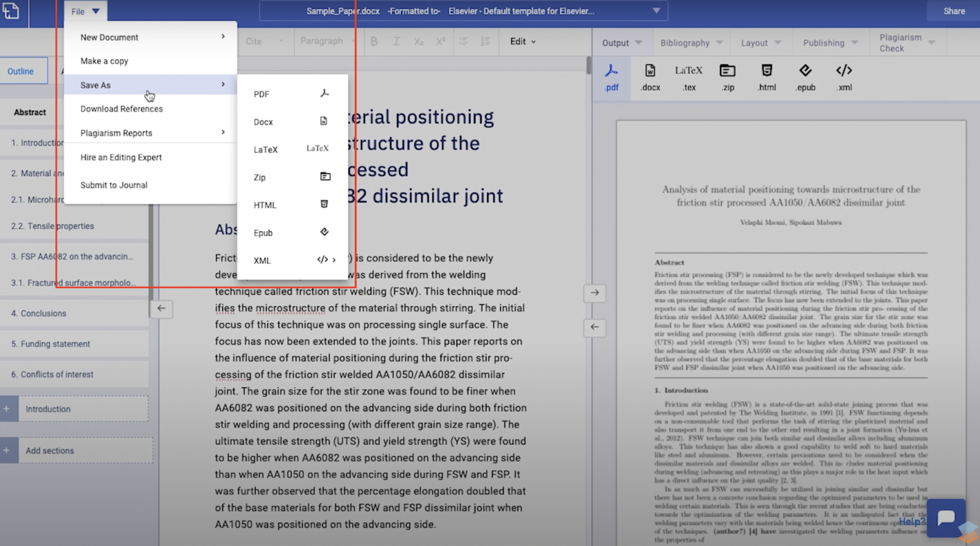Image resolution: width=980 pixels, height=546 pixels.
Task: Download output as .epub icon
Action: [806, 78]
